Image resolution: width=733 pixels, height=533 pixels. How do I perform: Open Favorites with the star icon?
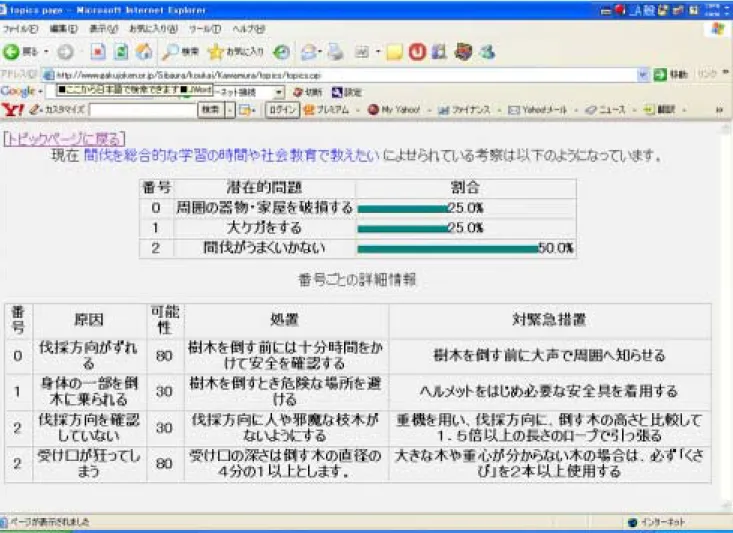(216, 52)
